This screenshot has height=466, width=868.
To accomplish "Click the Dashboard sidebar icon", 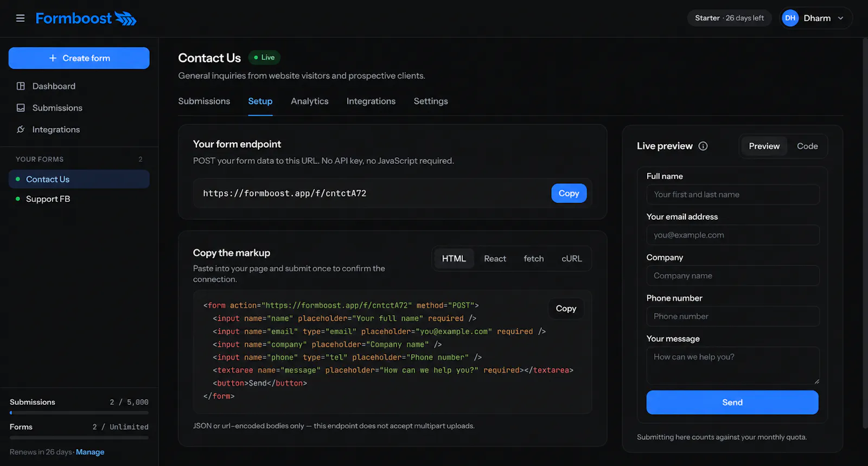I will 21,86.
